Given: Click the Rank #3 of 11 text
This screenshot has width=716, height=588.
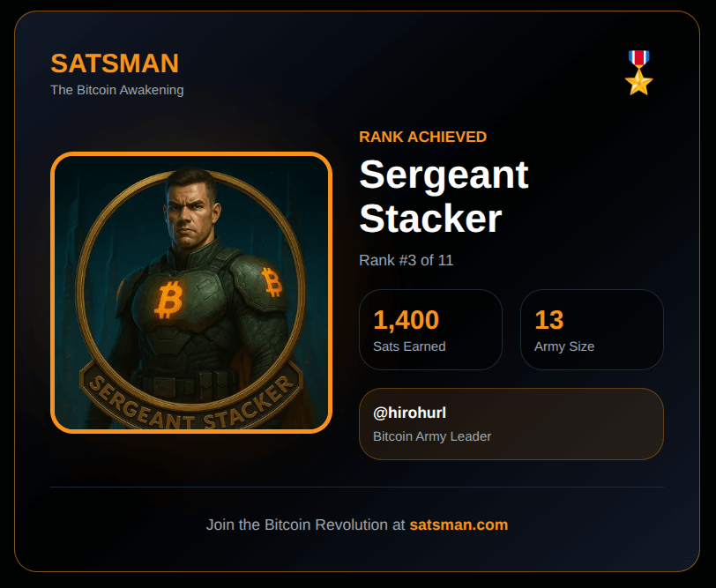Looking at the screenshot, I should coord(406,260).
